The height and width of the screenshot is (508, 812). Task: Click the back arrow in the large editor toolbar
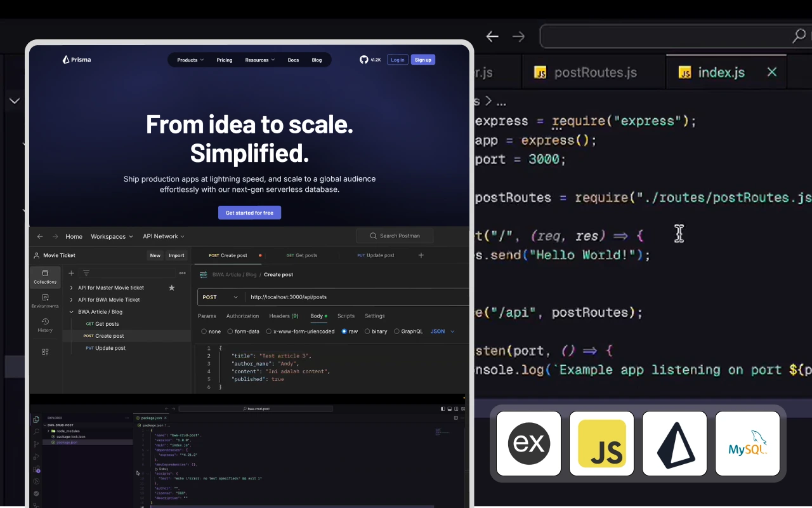click(x=492, y=36)
